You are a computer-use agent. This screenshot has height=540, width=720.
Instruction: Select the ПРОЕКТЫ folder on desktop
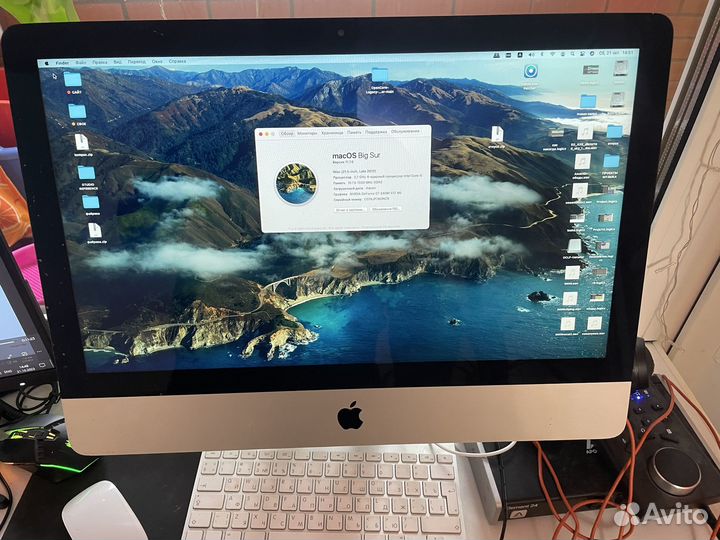(x=611, y=161)
